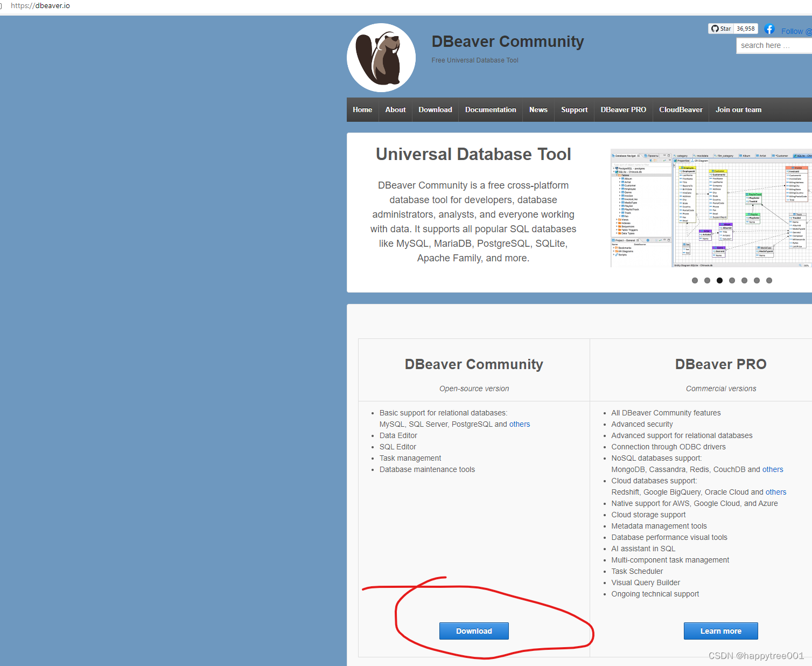This screenshot has width=812, height=666.
Task: Click the dbeaver.io address bar URL
Action: point(40,5)
